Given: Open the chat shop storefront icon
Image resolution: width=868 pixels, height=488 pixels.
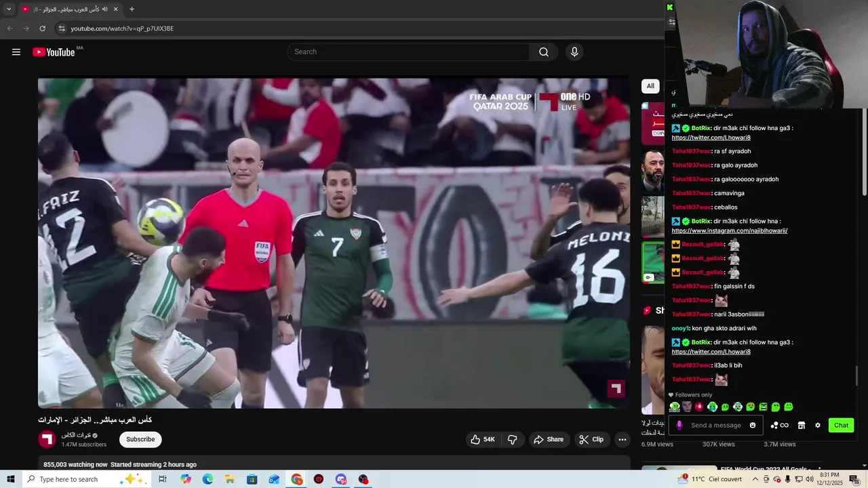Looking at the screenshot, I should tap(801, 425).
